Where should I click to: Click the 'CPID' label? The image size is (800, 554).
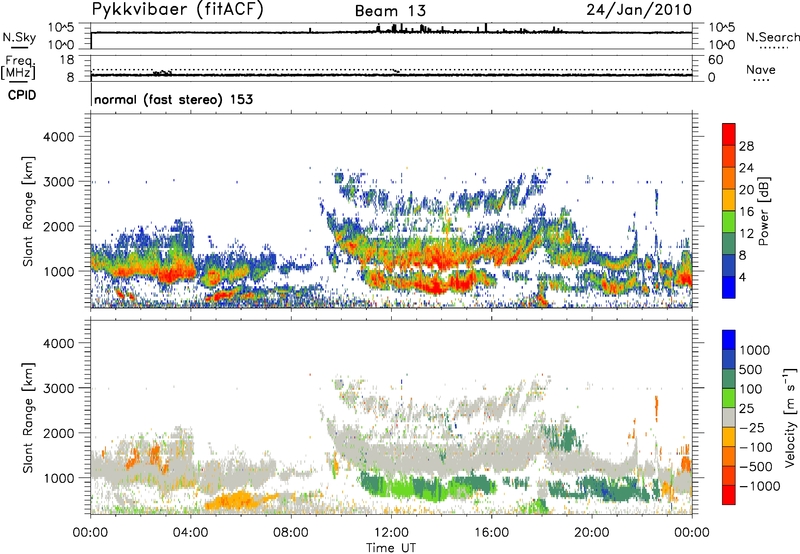[22, 95]
